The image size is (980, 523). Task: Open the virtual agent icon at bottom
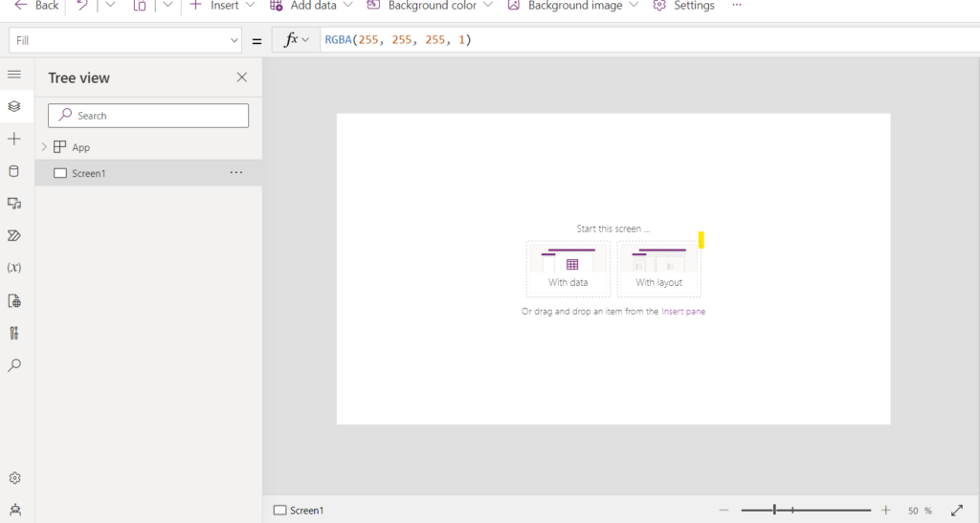click(15, 510)
